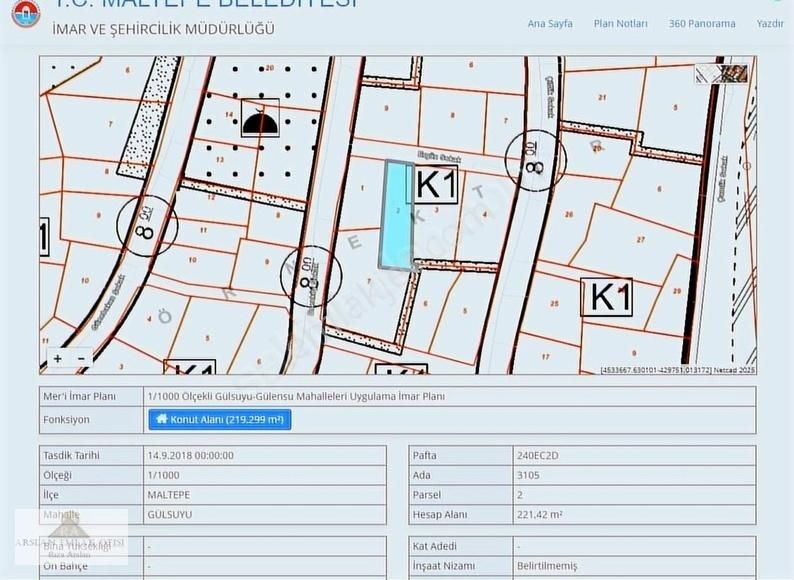Screen dimensions: 794x580
Task: Click the Fonksiyon label cell
Action: pos(91,420)
